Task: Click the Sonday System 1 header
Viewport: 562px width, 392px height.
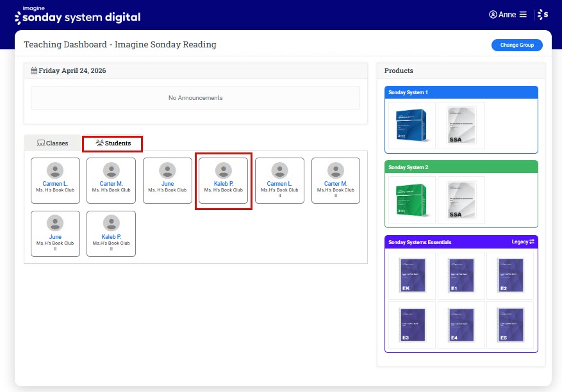Action: pos(461,92)
